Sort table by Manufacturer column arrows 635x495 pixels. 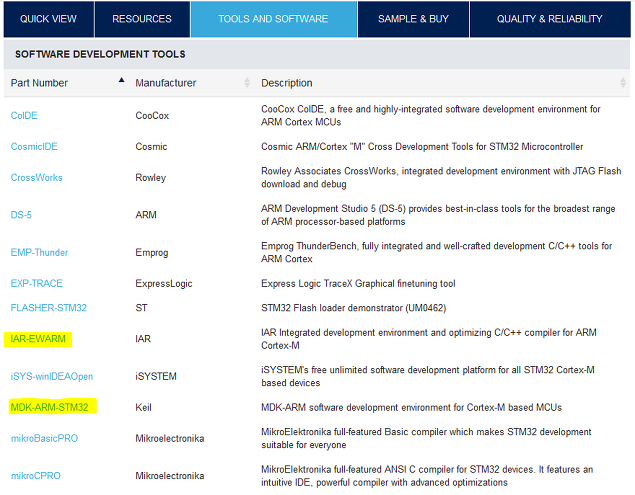click(x=247, y=83)
